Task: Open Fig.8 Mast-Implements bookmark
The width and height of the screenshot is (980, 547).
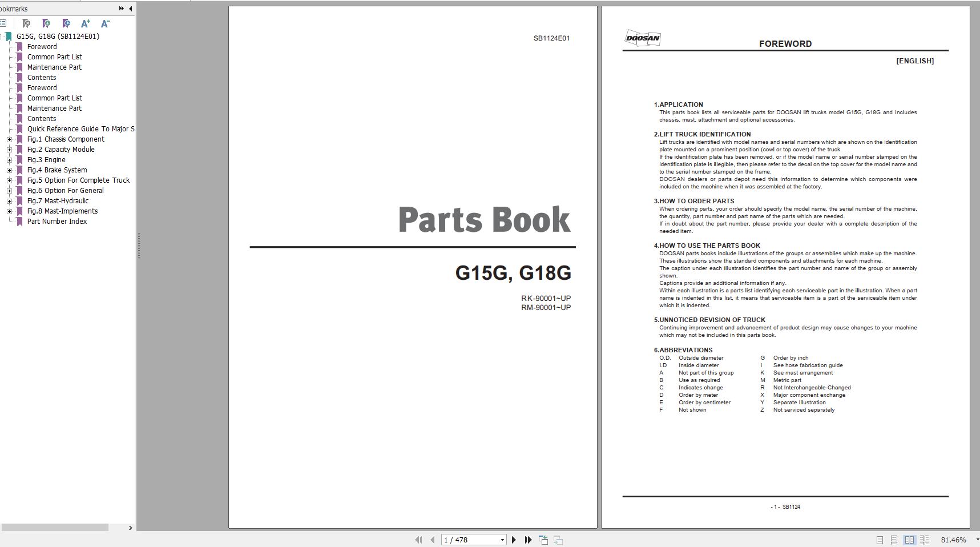Action: click(x=62, y=211)
